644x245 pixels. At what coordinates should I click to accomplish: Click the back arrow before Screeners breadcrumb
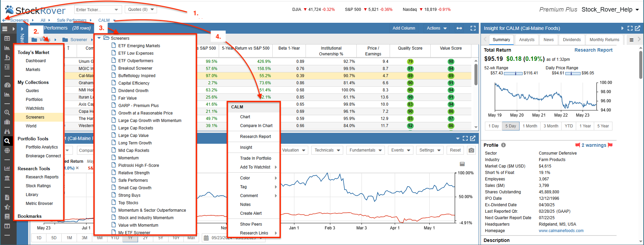(4, 20)
